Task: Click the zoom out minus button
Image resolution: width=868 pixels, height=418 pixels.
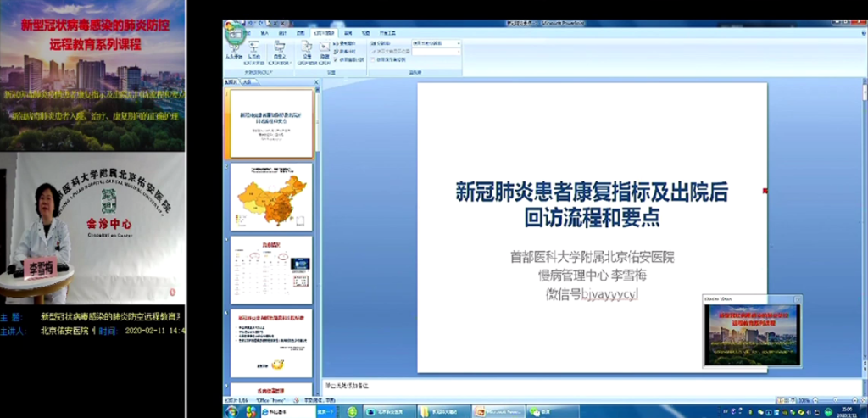Action: tap(815, 400)
